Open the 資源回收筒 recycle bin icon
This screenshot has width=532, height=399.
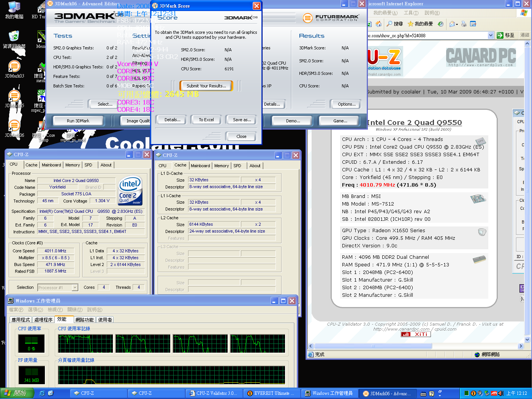pyautogui.click(x=14, y=40)
